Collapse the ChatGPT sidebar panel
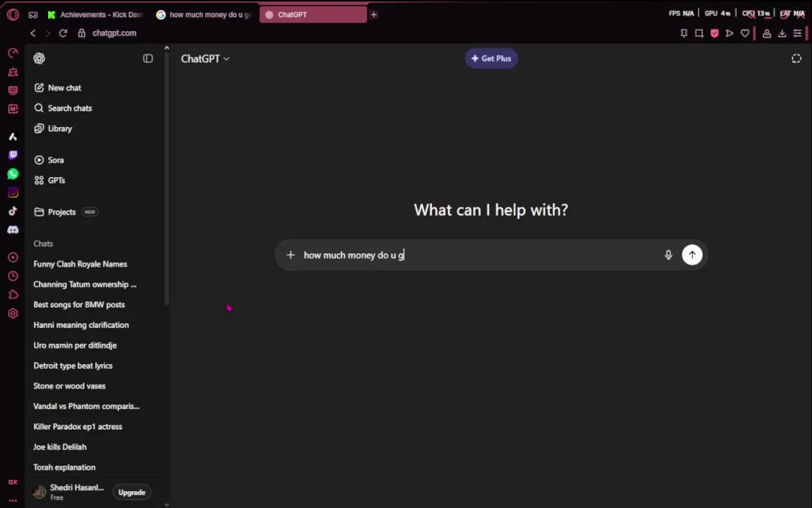Screen dimensions: 812x508 tap(148, 59)
